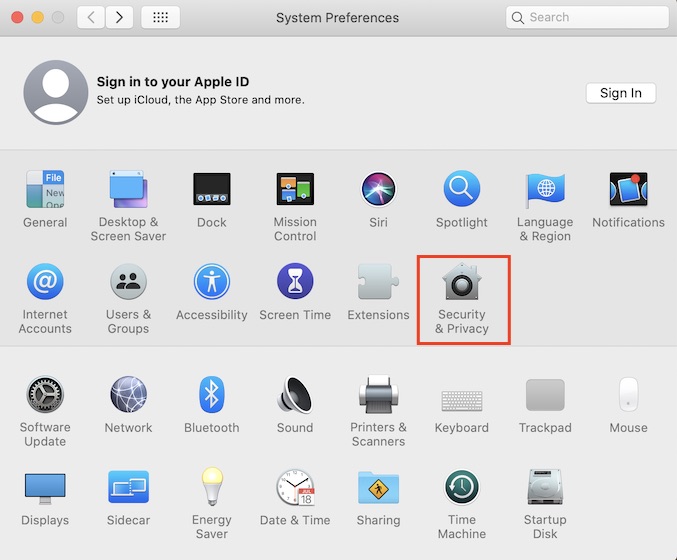Close the System Preferences window
This screenshot has width=677, height=560.
[x=17, y=17]
